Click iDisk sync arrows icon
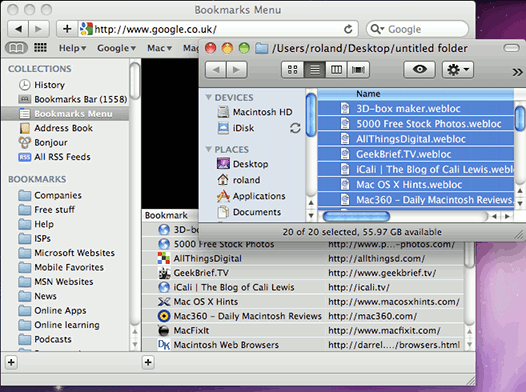Image resolution: width=526 pixels, height=392 pixels. pyautogui.click(x=295, y=128)
